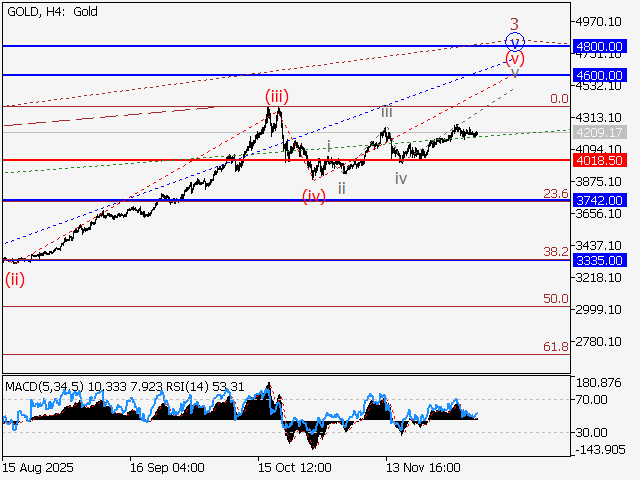Select the 61.8 Fibonacci level label
Viewport: 640px width, 480px height.
coord(555,346)
